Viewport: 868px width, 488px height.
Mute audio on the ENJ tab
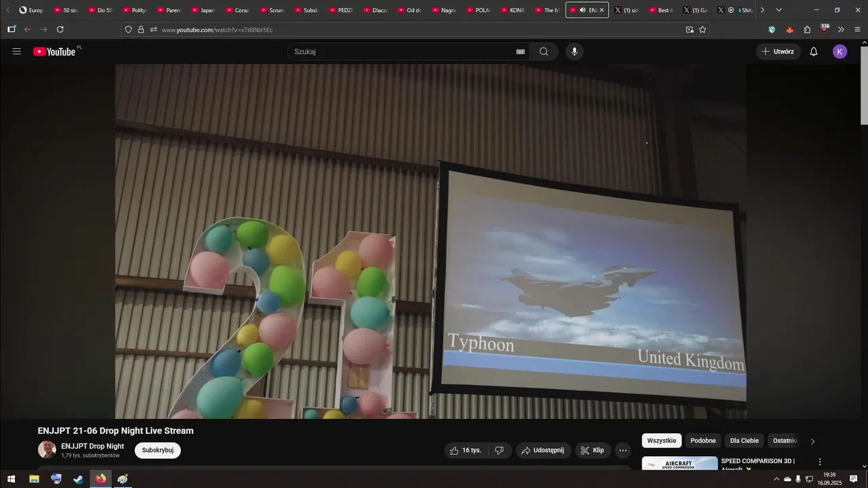583,10
